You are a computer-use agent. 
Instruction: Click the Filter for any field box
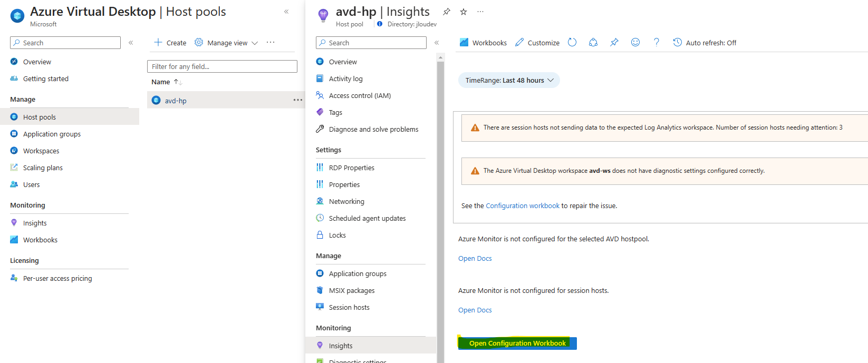tap(222, 66)
